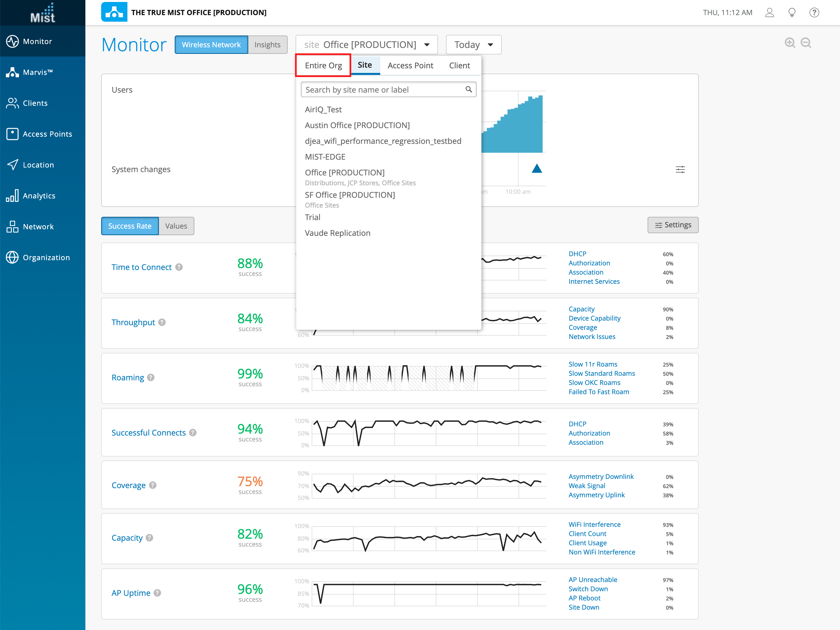The image size is (840, 630).
Task: Click the zoom in magnifier icon
Action: click(x=789, y=43)
